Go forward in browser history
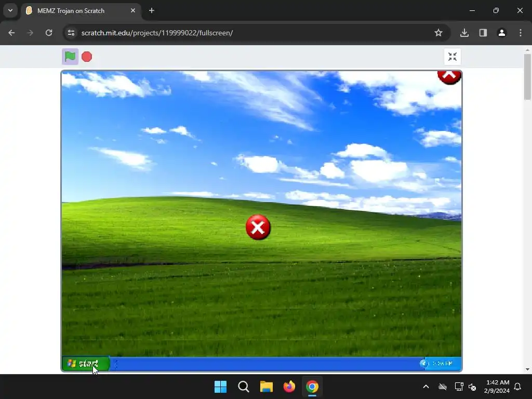The width and height of the screenshot is (532, 399). click(x=30, y=33)
